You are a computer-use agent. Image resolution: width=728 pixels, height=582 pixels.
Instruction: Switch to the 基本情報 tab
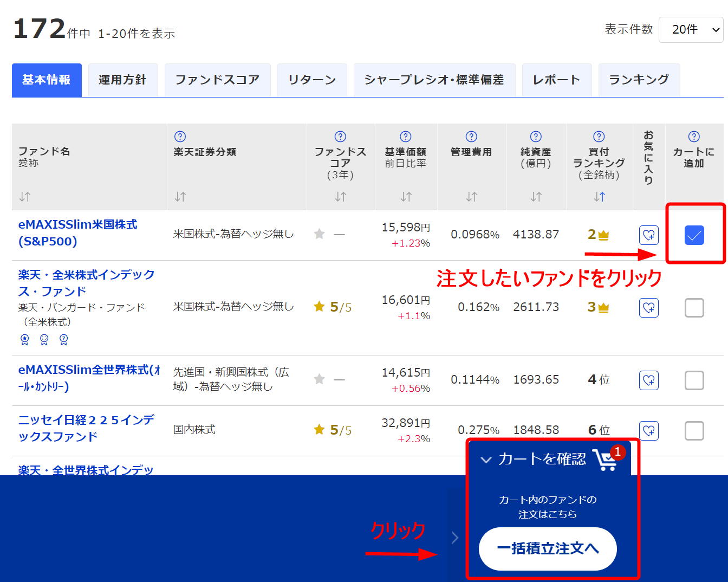click(47, 80)
